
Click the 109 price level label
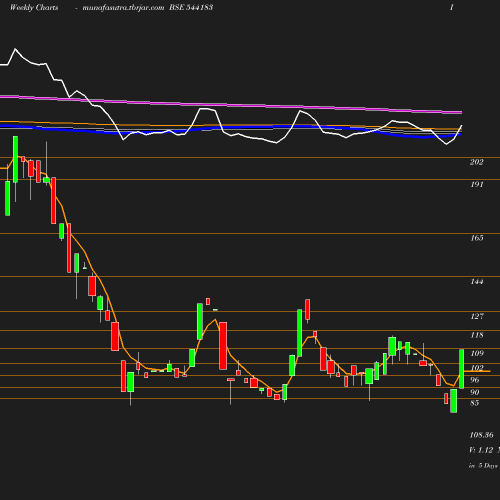477,353
